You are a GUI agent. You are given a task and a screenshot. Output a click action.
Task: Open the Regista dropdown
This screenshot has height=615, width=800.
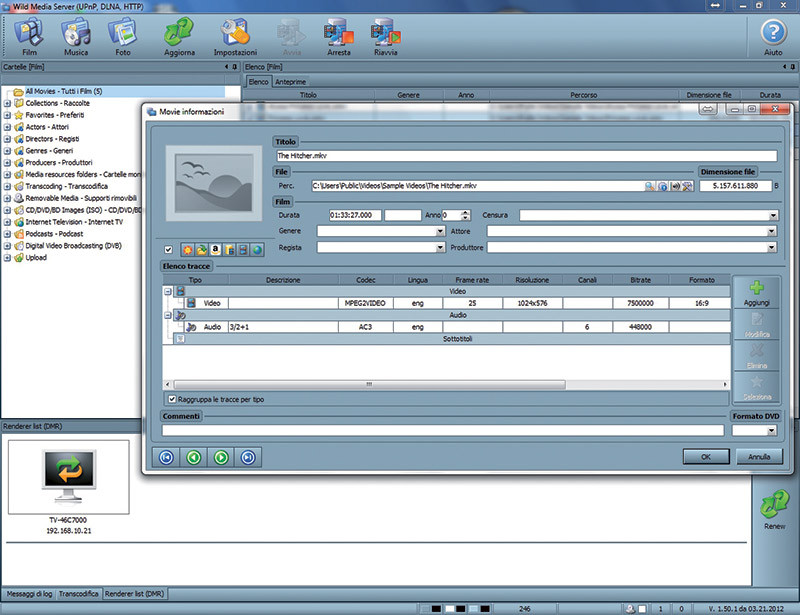point(440,248)
